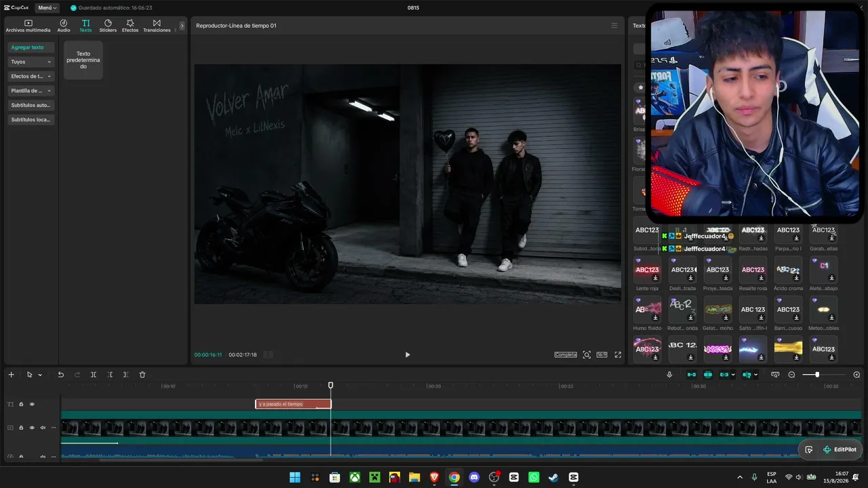The width and height of the screenshot is (868, 488).
Task: Redo the last undone edit
Action: [x=77, y=375]
